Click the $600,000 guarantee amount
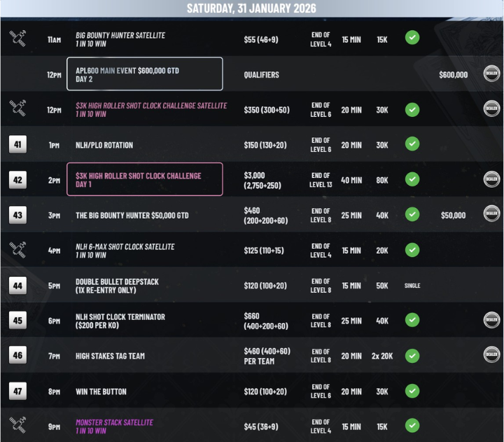Screen dimensions: 504x442 [454, 74]
